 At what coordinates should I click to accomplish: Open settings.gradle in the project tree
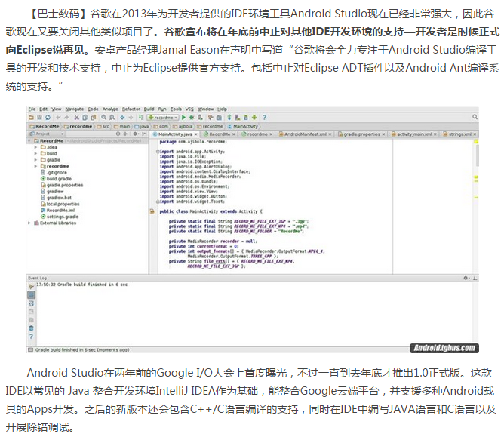pyautogui.click(x=62, y=217)
